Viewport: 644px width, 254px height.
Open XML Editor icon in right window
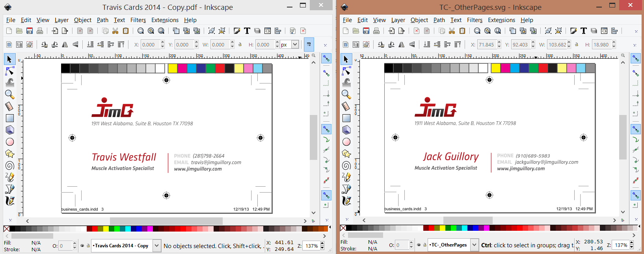[x=604, y=31]
